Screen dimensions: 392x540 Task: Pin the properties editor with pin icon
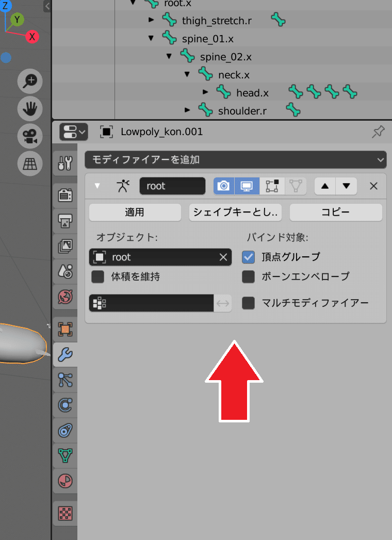click(x=378, y=132)
